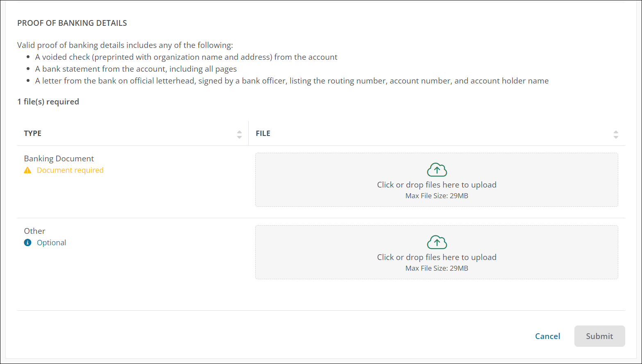Click the FILE column header label
This screenshot has width=642, height=364.
coord(263,133)
